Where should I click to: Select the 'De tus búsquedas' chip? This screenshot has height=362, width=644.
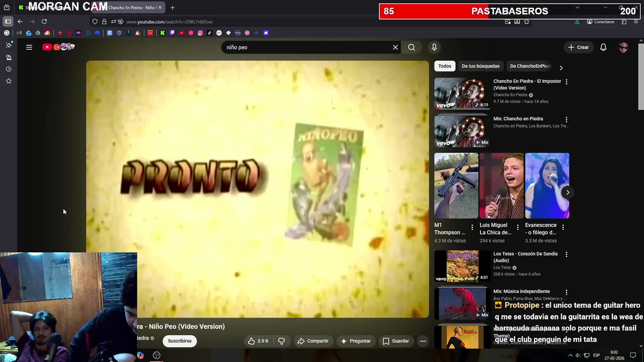pyautogui.click(x=480, y=66)
